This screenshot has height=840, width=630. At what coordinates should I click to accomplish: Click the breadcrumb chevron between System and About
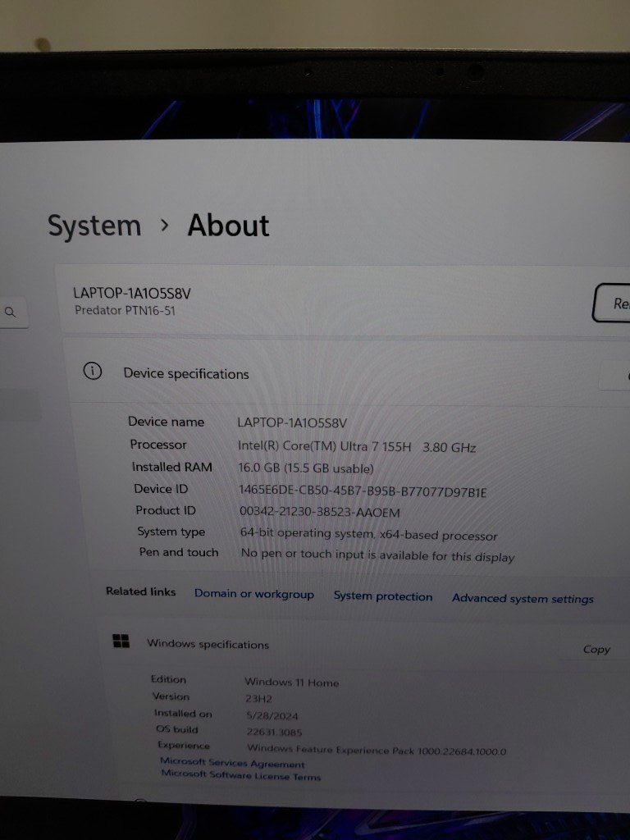165,224
